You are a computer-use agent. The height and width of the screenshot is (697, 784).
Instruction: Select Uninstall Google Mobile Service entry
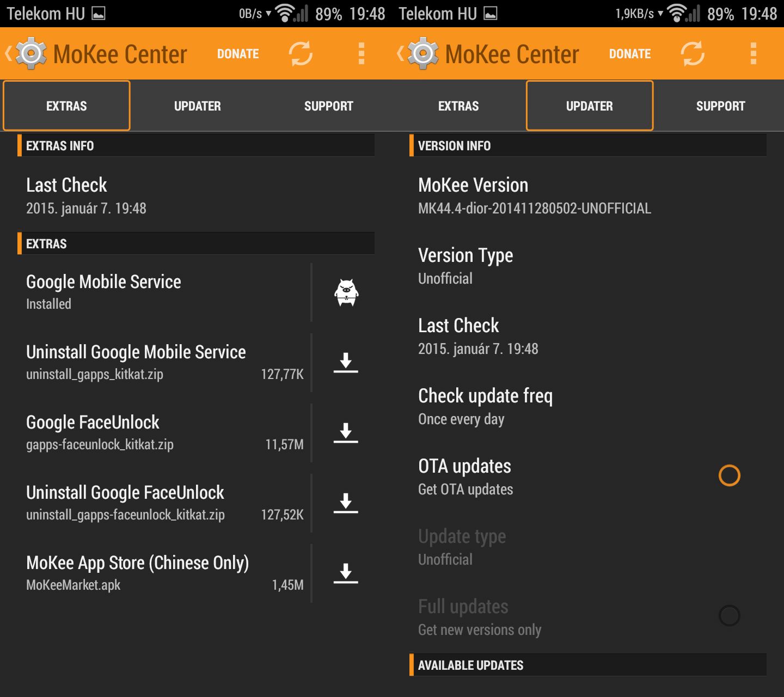coord(163,362)
